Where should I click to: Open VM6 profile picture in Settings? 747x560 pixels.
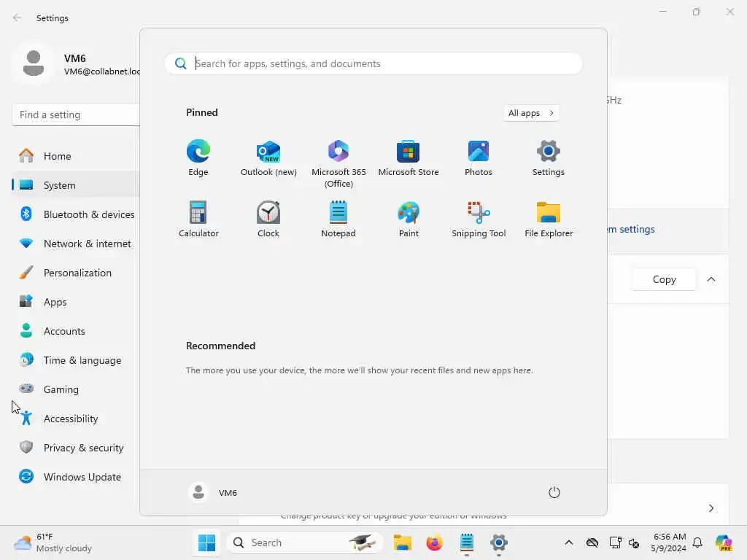[x=34, y=63]
